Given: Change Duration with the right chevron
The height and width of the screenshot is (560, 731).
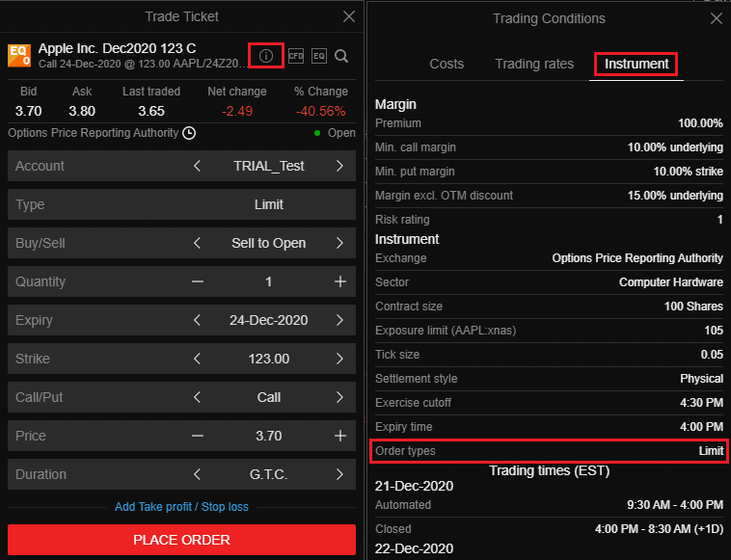Looking at the screenshot, I should pyautogui.click(x=339, y=474).
